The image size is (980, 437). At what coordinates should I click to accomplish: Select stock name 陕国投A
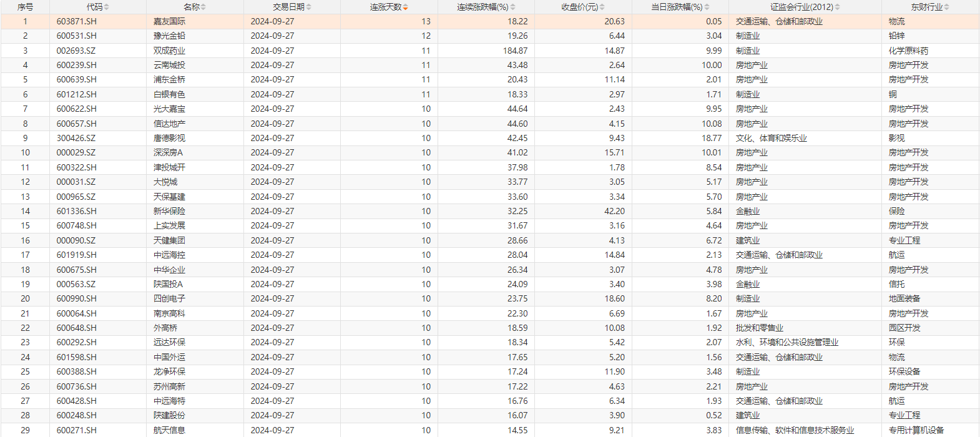[168, 284]
